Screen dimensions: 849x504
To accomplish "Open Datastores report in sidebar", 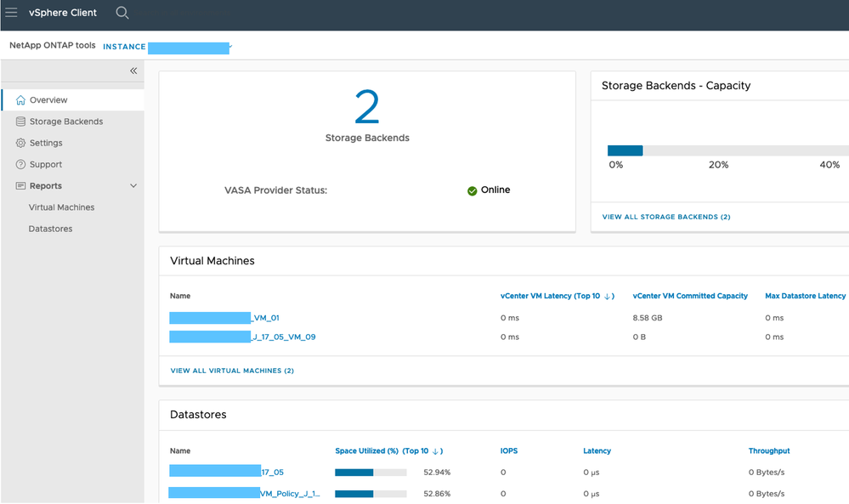I will (x=50, y=229).
